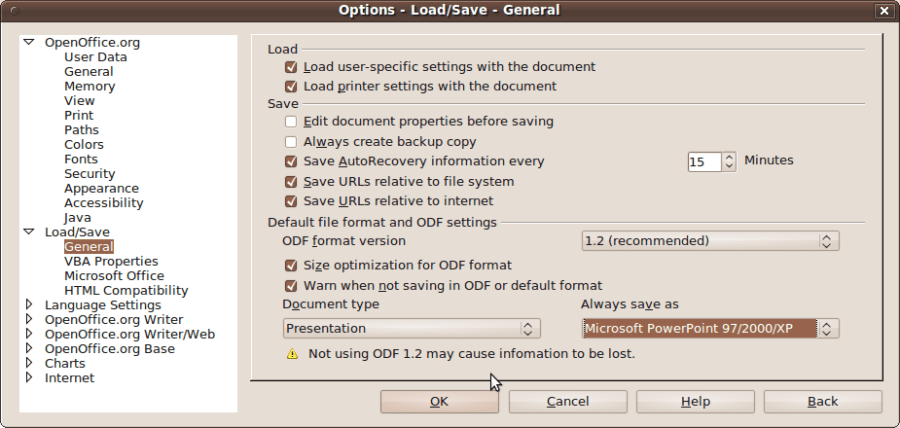
Task: Expand the OpenOffice.org Writer node
Action: [29, 320]
